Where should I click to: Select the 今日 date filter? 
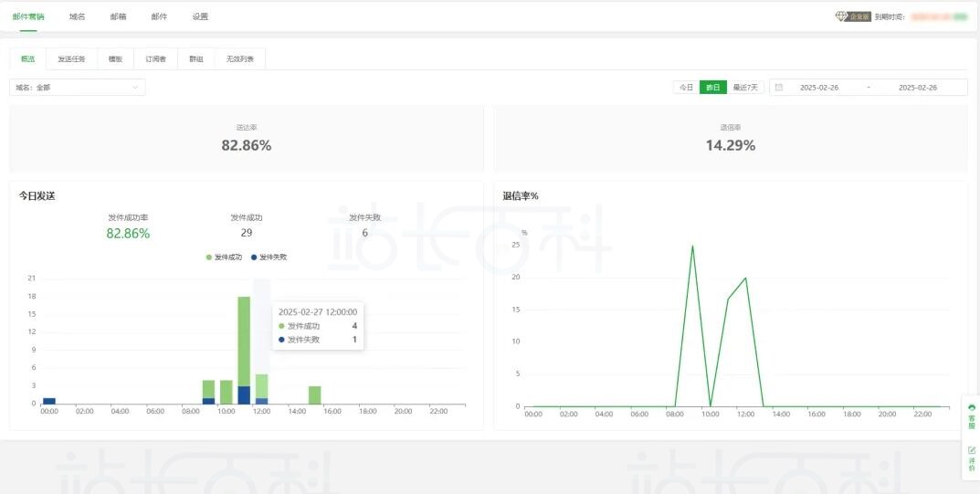[686, 88]
